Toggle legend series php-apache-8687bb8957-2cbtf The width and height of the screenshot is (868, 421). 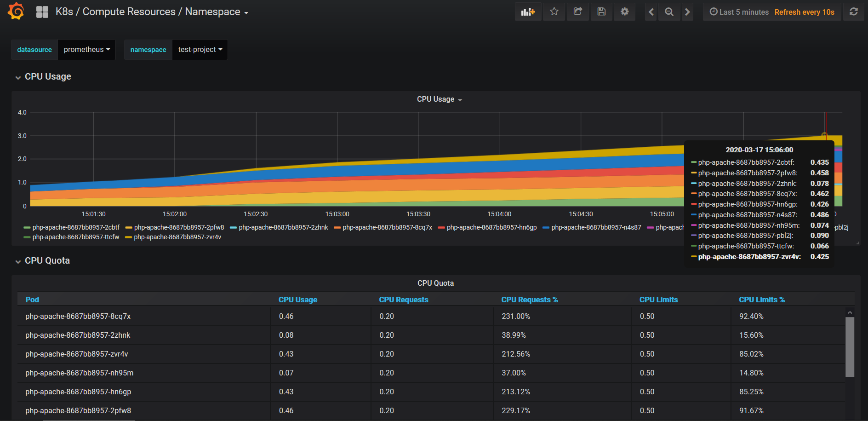click(76, 227)
